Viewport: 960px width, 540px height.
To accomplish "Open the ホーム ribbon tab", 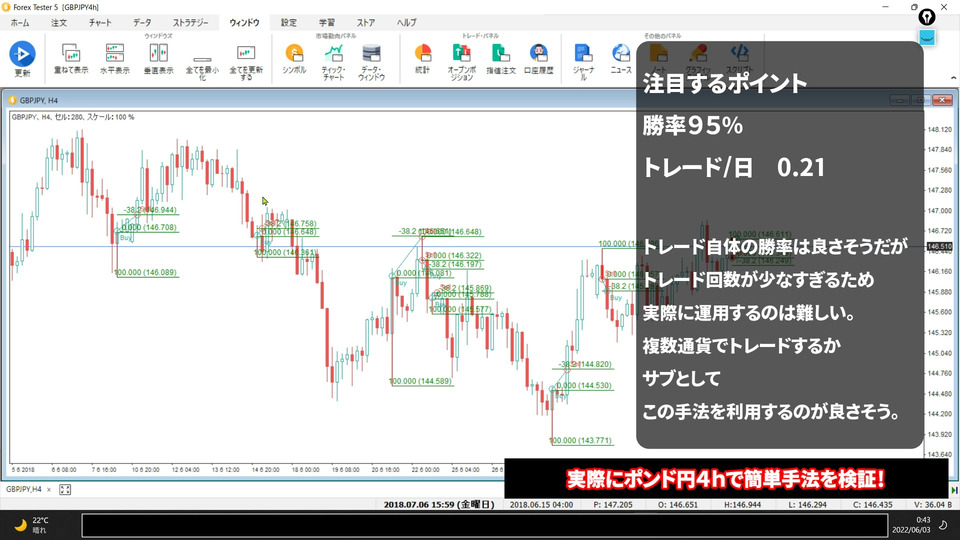I will tap(20, 23).
